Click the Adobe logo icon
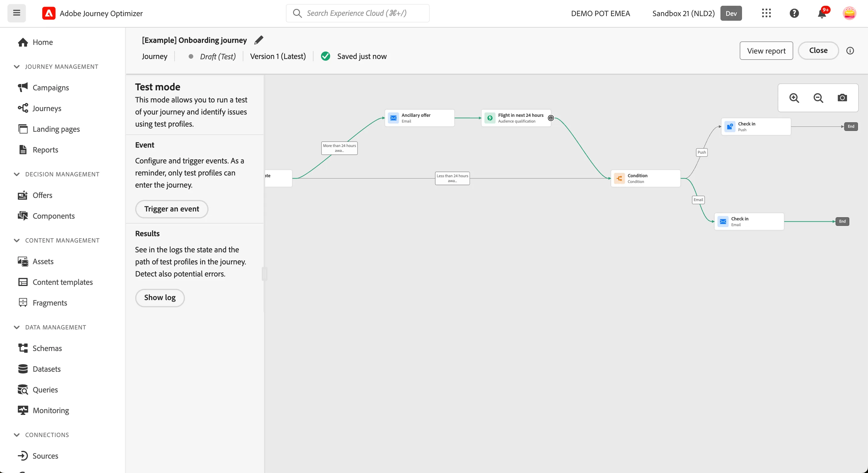The image size is (868, 473). [x=49, y=13]
